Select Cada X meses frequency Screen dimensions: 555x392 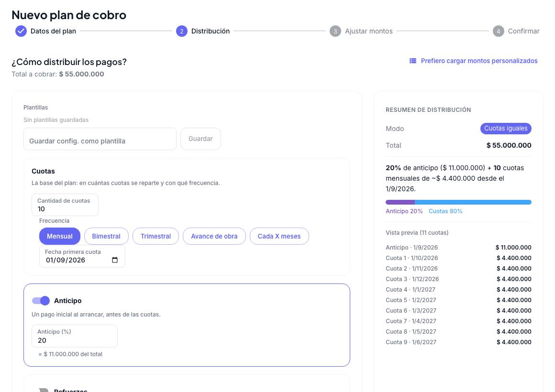coord(279,236)
